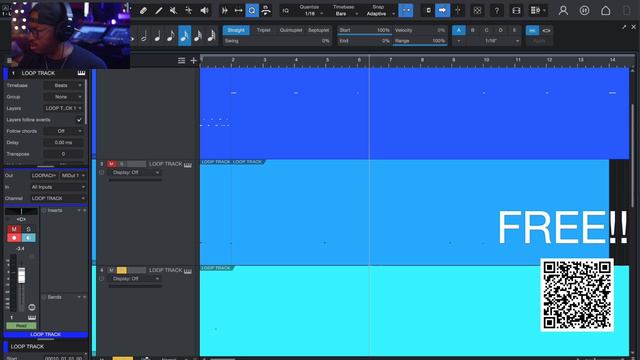Click the IQ input quantize button
This screenshot has height=360, width=640.
(286, 11)
